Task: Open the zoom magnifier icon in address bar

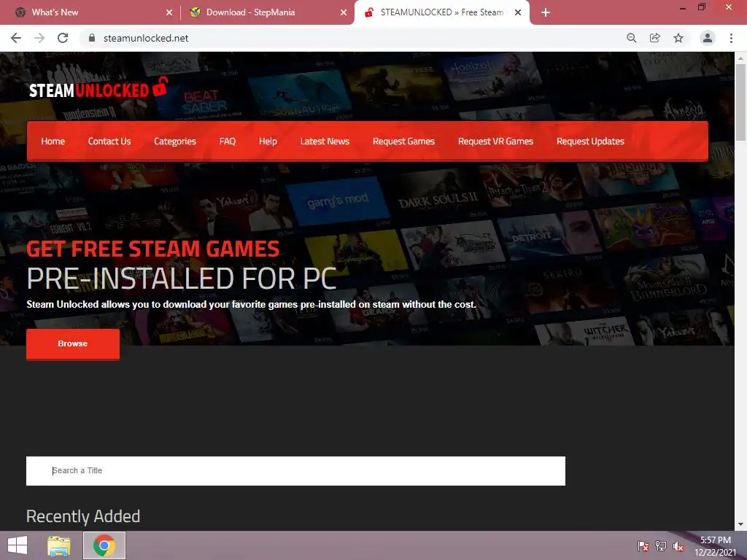Action: coord(631,38)
